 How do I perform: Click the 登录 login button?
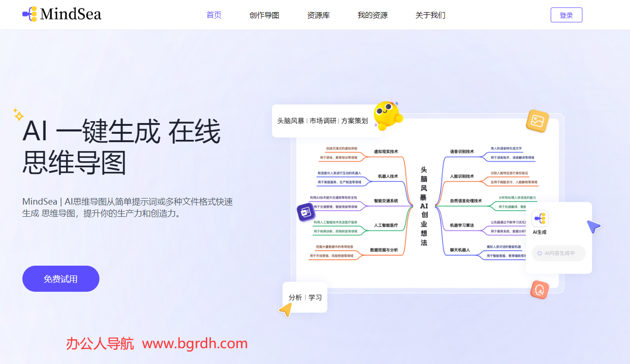[x=567, y=15]
